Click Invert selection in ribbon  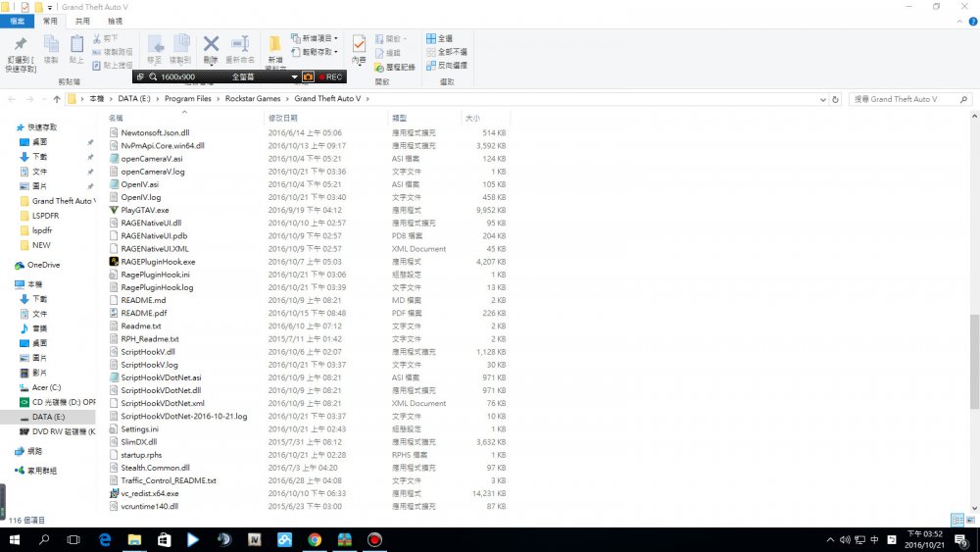point(446,65)
